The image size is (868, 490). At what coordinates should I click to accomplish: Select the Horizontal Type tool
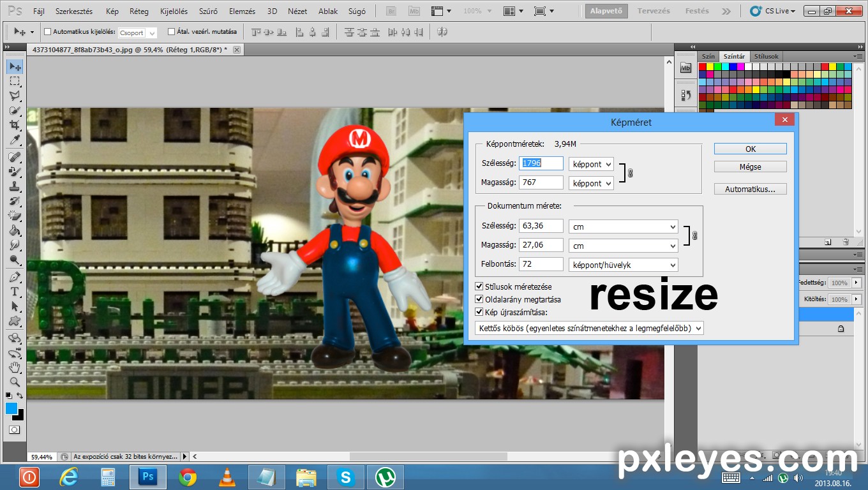pos(15,292)
